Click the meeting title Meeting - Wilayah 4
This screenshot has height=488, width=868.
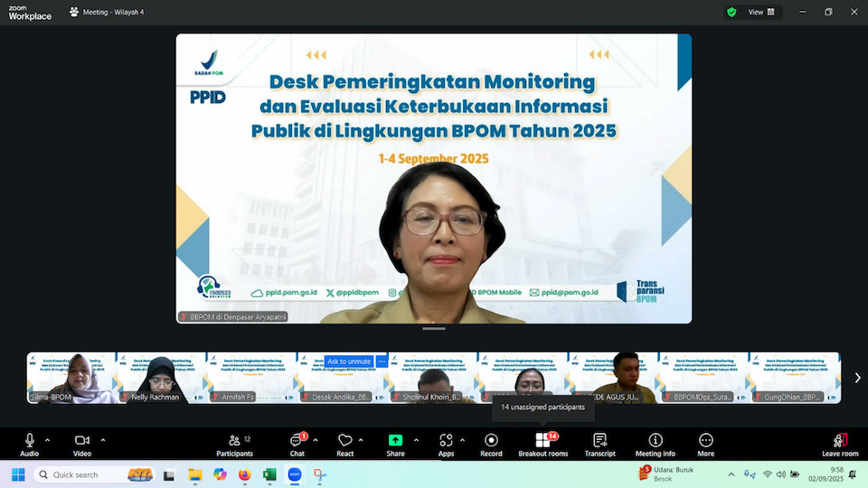114,12
